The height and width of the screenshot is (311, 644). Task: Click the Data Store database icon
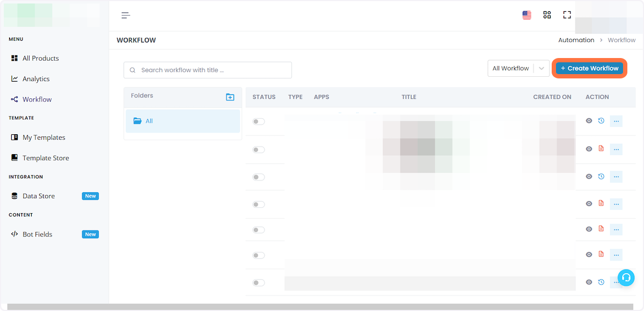coord(14,196)
